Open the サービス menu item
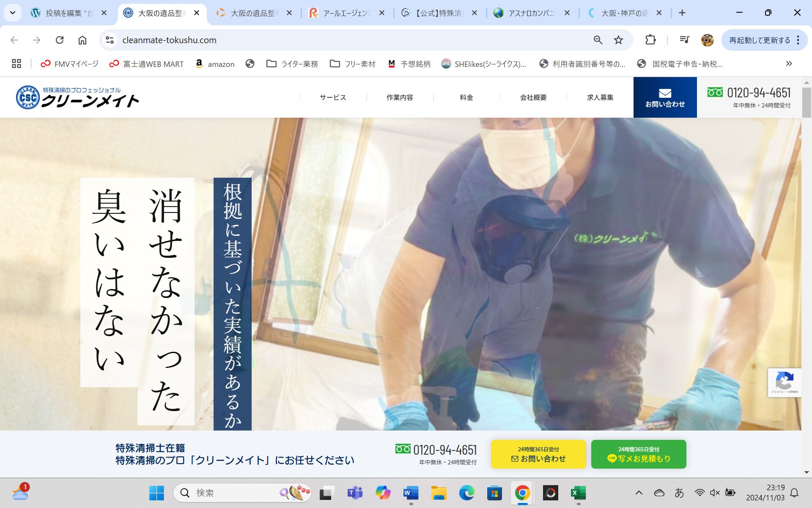 pos(333,97)
